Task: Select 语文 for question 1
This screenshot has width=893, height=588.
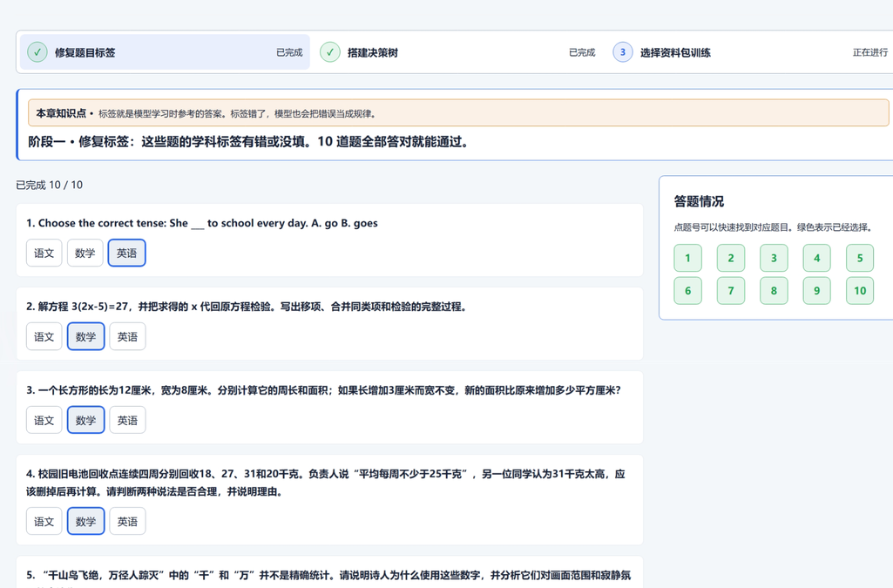Action: [44, 253]
